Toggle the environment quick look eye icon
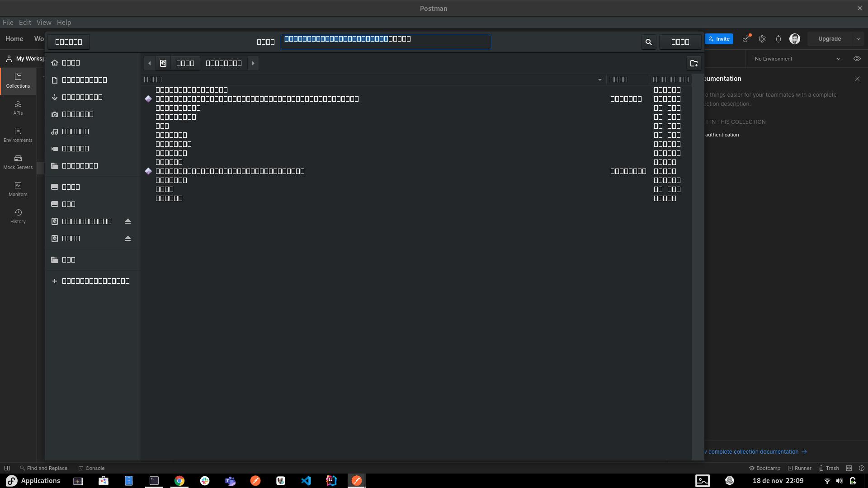This screenshot has width=868, height=488. 857,59
